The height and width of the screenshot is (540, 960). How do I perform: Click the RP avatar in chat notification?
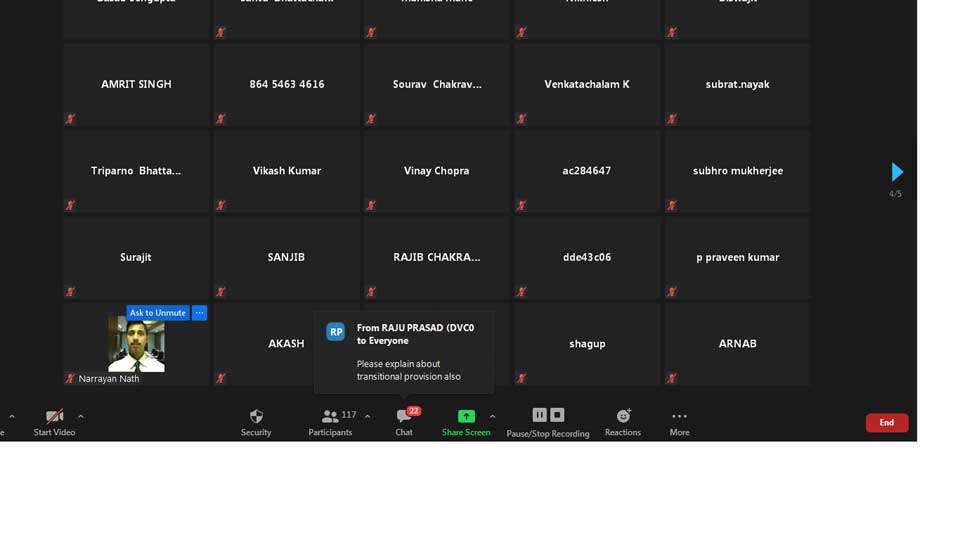tap(336, 332)
